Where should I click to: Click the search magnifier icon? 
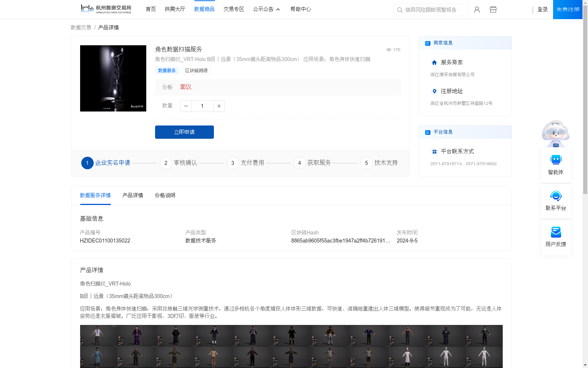click(400, 10)
